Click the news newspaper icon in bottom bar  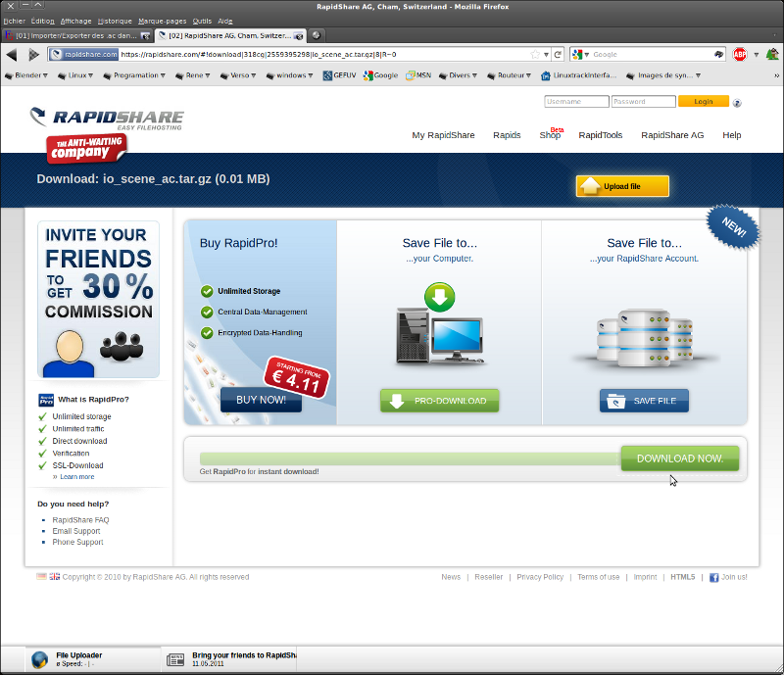175,659
